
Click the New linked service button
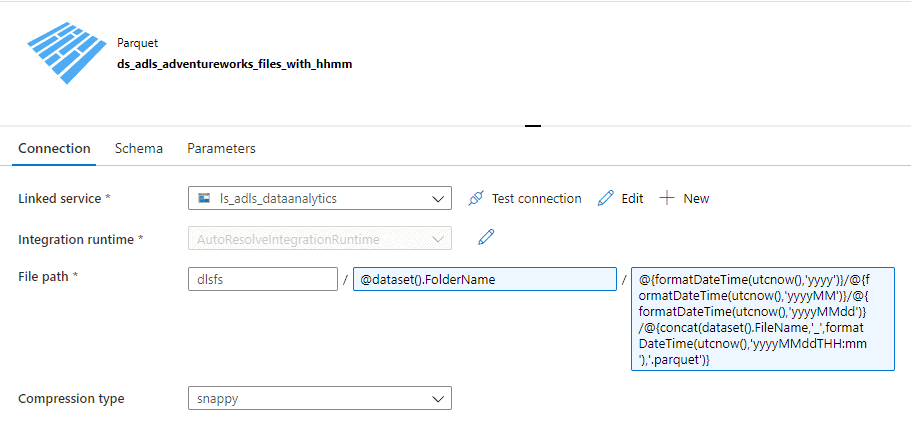pyautogui.click(x=684, y=199)
